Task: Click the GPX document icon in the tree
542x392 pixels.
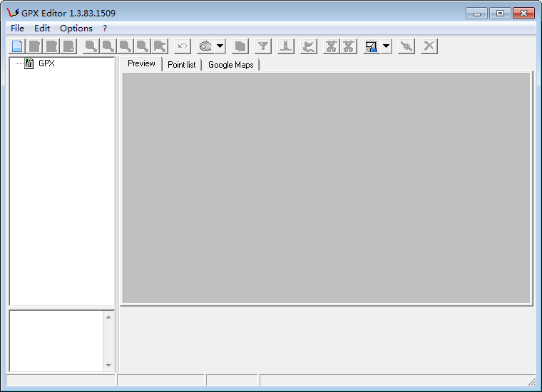Action: 29,63
